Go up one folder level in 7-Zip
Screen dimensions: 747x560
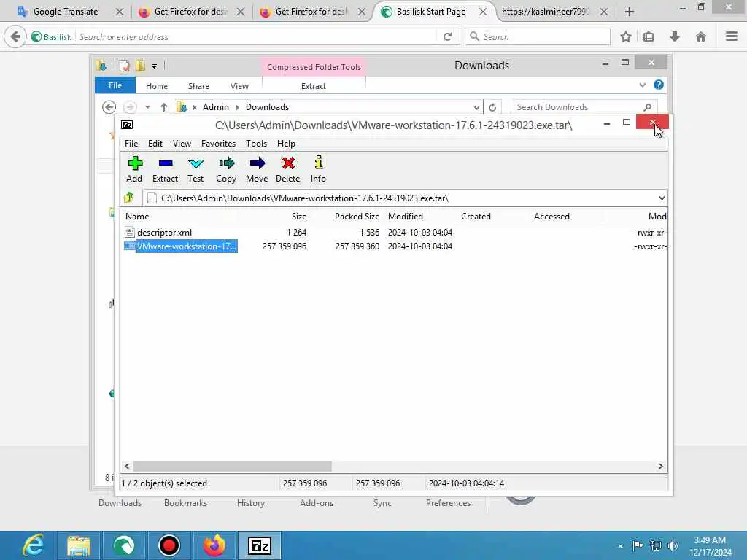click(x=128, y=198)
